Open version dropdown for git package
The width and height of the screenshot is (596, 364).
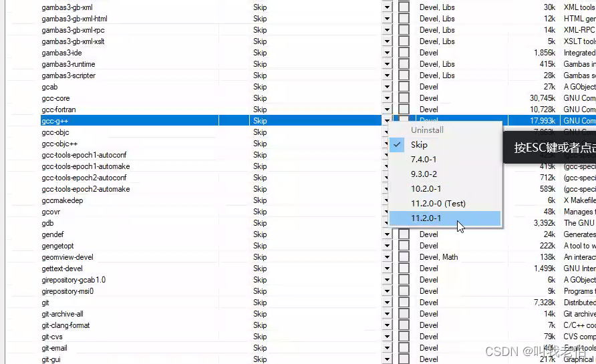point(387,303)
